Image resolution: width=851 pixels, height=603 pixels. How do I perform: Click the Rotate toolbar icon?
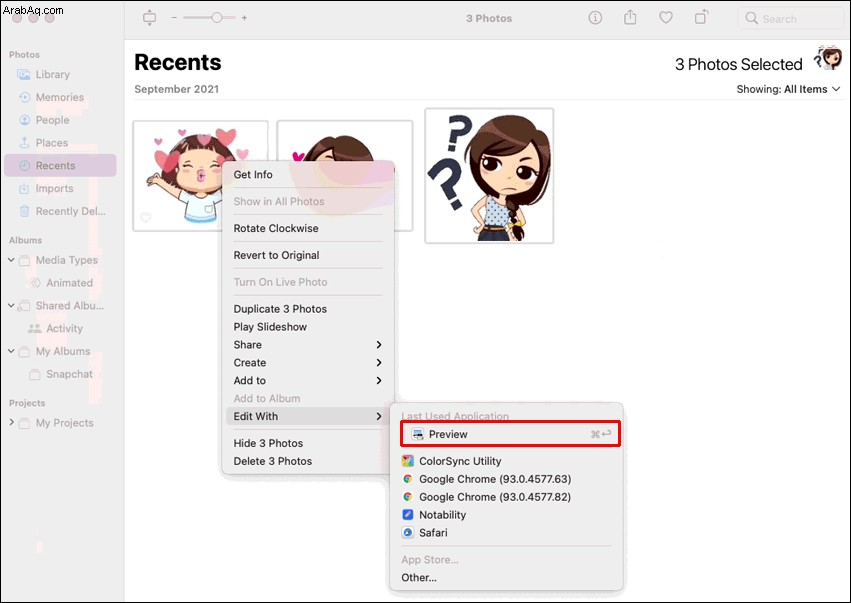tap(701, 17)
